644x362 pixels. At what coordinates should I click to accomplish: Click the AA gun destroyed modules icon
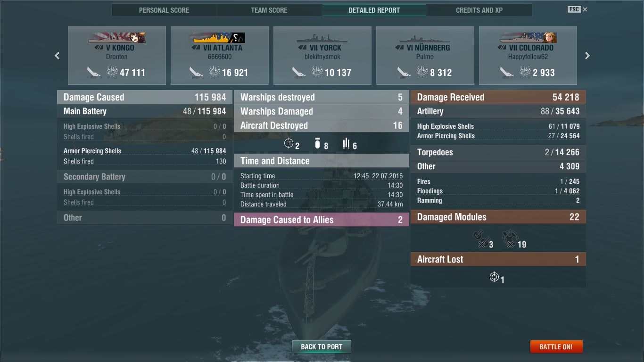click(x=510, y=238)
